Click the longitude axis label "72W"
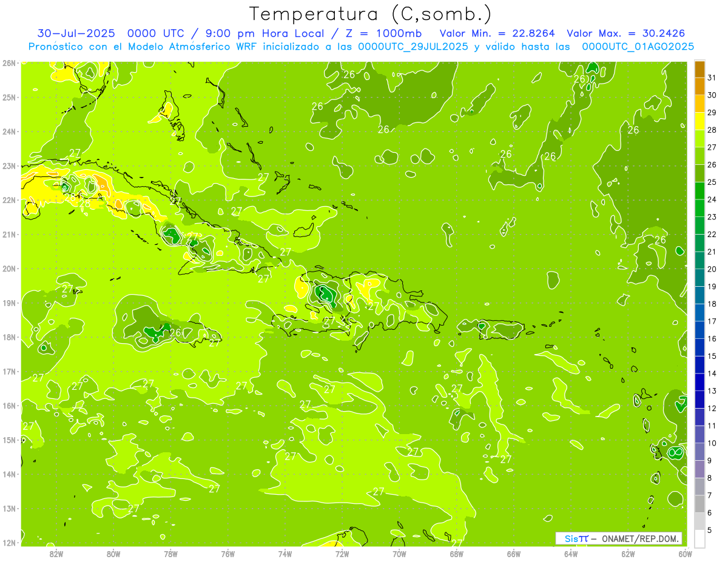The image size is (728, 562). [x=342, y=554]
